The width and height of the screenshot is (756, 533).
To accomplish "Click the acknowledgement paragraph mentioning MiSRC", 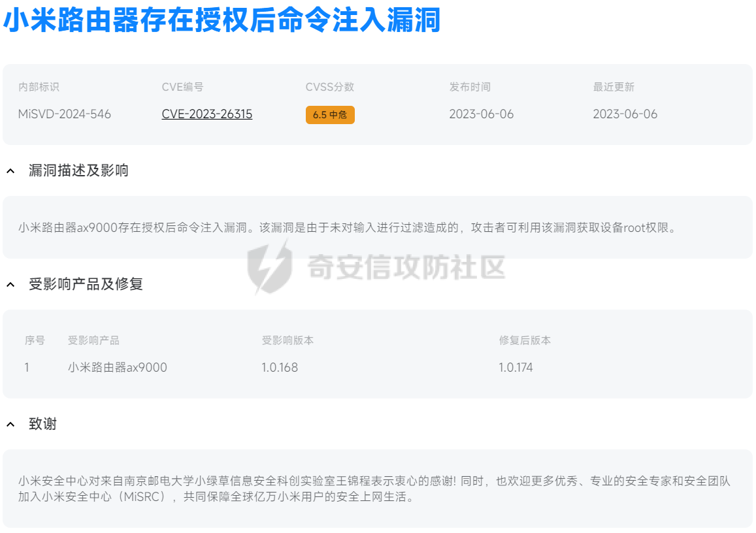I will point(374,489).
